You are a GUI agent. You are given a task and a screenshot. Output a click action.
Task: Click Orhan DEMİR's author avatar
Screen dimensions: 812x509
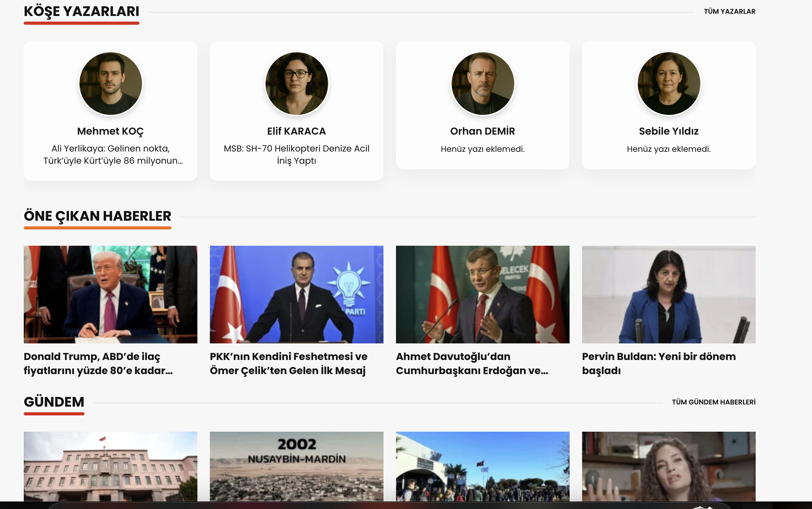point(482,84)
